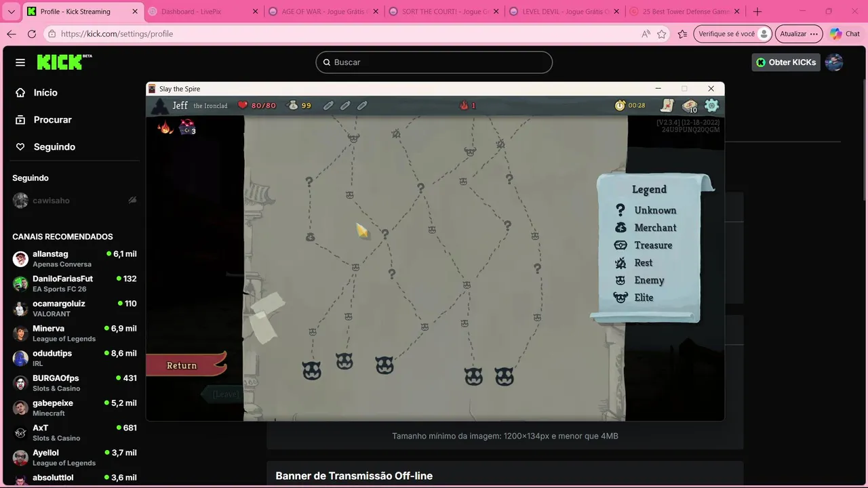Open recommended channel allanstag
The image size is (868, 488).
[x=75, y=259]
